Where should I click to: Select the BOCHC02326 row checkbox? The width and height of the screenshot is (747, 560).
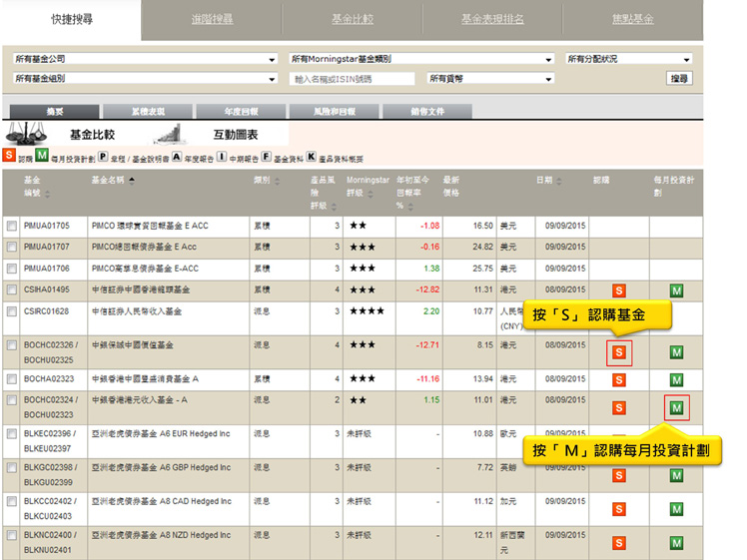[x=11, y=345]
